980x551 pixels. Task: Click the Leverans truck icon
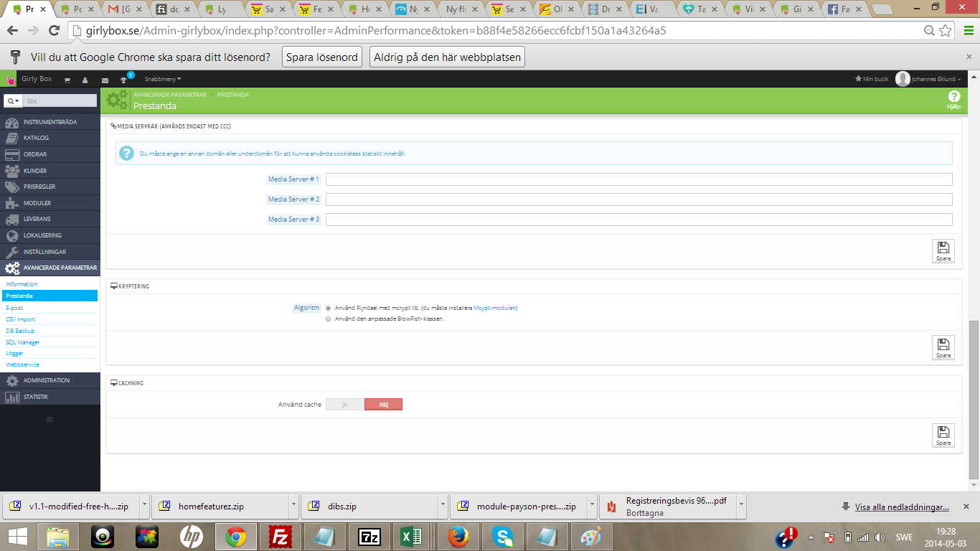pos(11,219)
